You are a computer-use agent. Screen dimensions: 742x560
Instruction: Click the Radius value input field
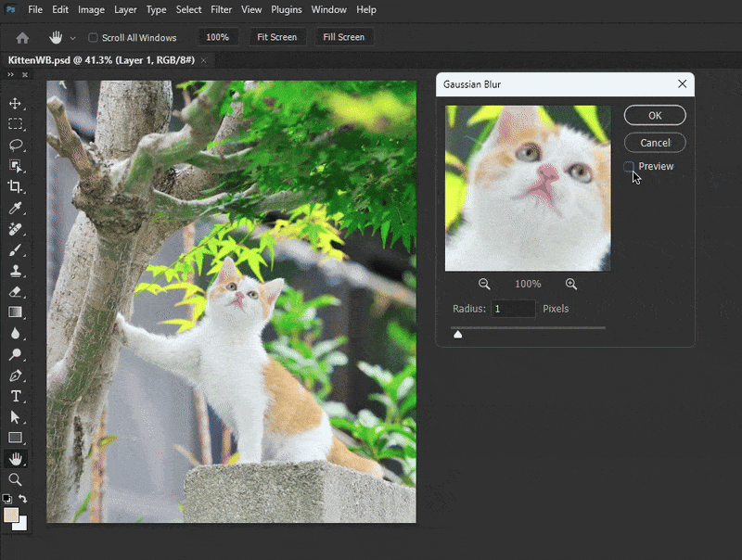click(513, 309)
